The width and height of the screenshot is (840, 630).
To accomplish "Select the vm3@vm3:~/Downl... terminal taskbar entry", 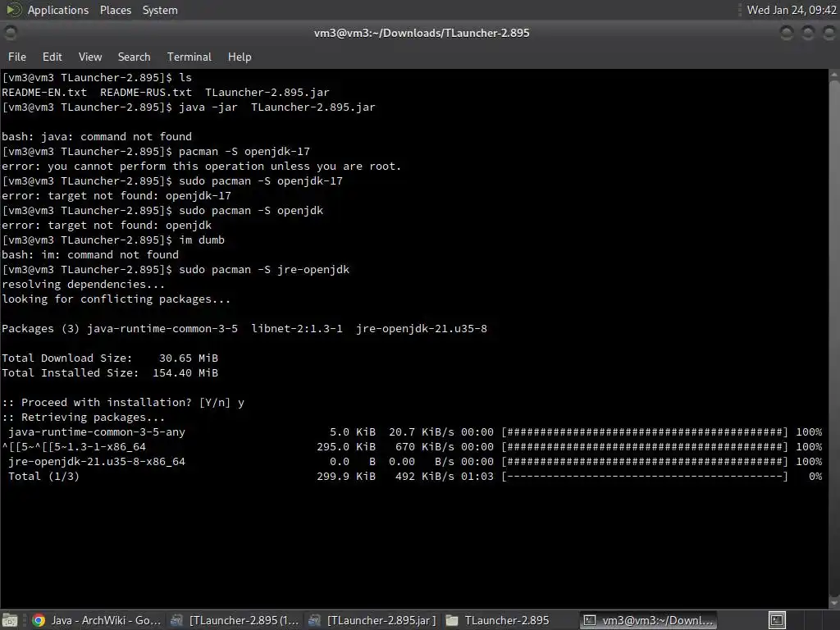I will point(649,620).
